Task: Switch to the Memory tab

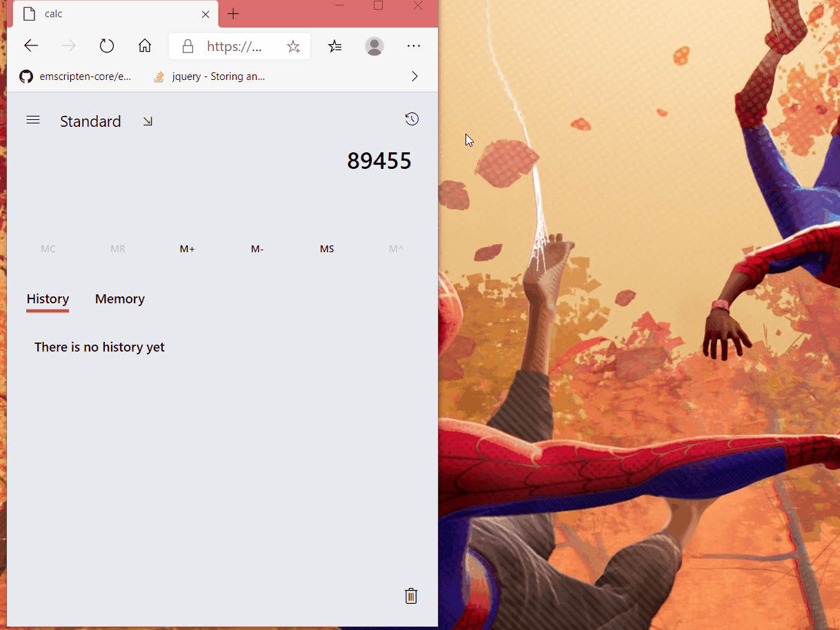Action: [120, 299]
